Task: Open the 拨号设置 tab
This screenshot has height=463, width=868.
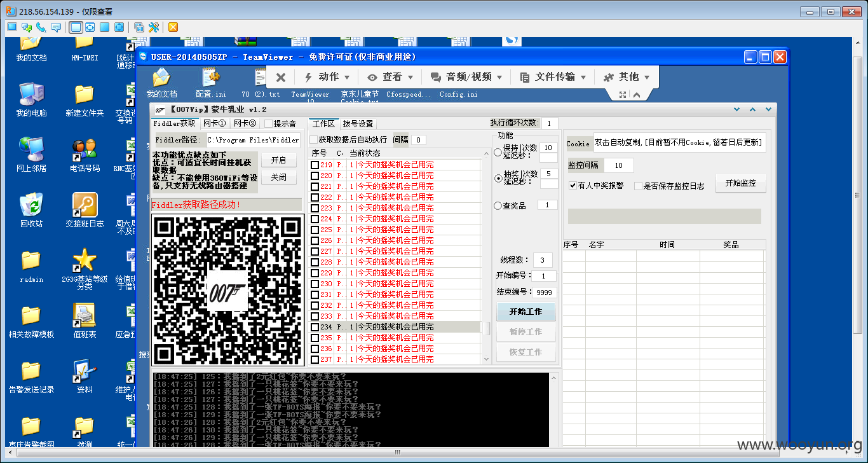Action: pyautogui.click(x=358, y=124)
